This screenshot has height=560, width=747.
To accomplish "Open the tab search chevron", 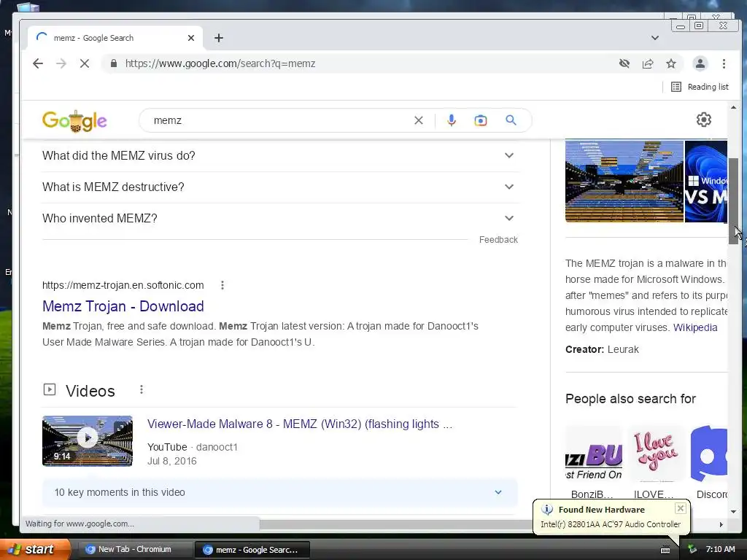I will point(655,38).
